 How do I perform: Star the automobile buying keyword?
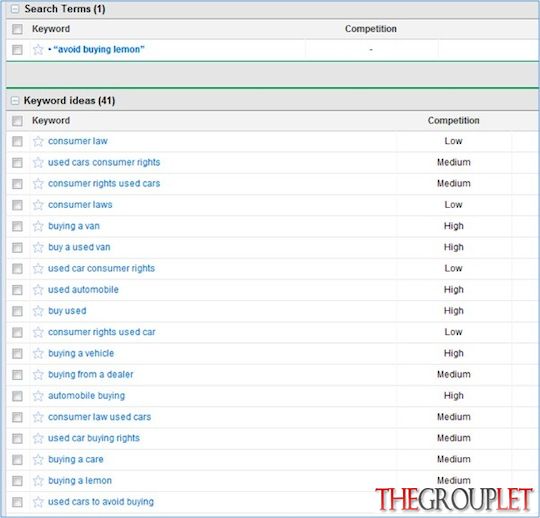38,396
